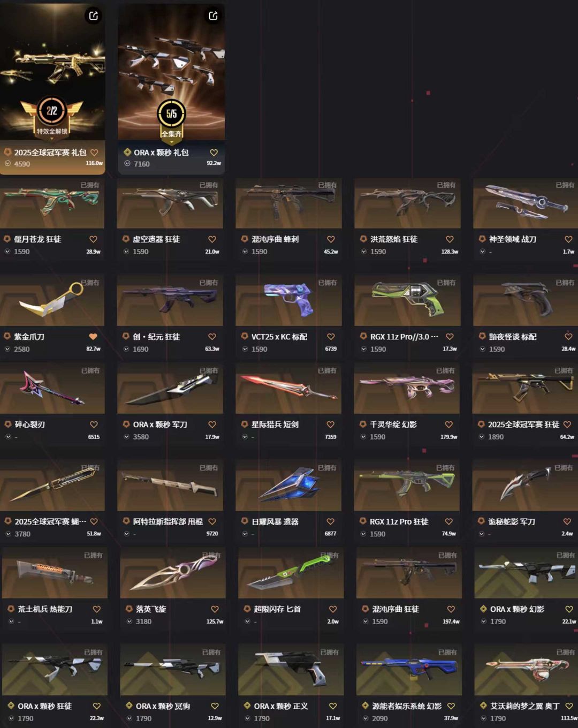Image resolution: width=578 pixels, height=728 pixels.
Task: Favorite the ORA x 颗秒 礼包 bundle
Action: coord(214,153)
